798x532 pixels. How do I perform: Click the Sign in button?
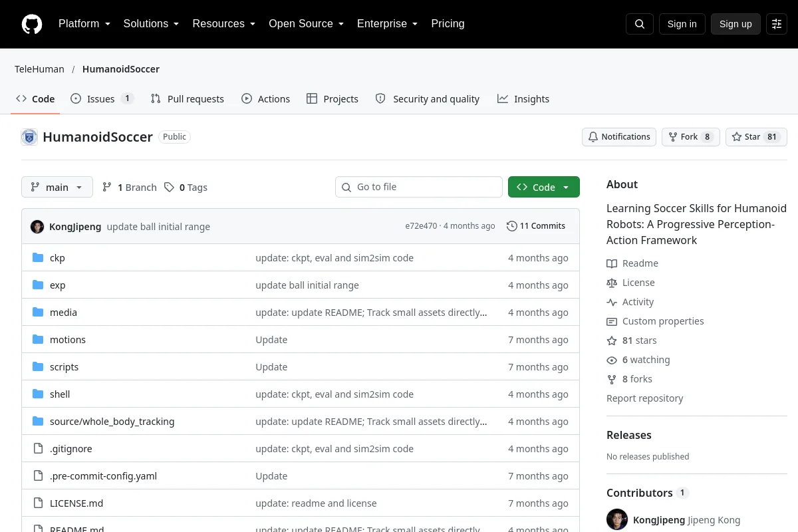[x=682, y=24]
